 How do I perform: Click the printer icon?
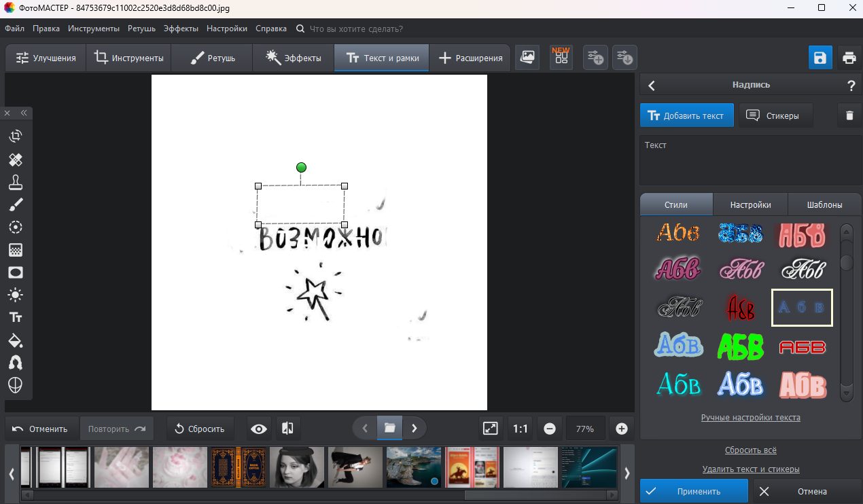point(849,58)
